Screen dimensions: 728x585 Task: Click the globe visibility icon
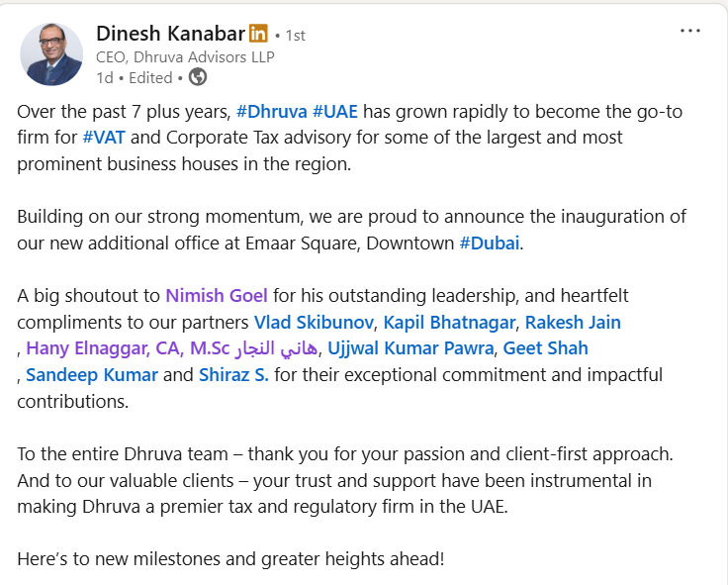click(x=197, y=76)
